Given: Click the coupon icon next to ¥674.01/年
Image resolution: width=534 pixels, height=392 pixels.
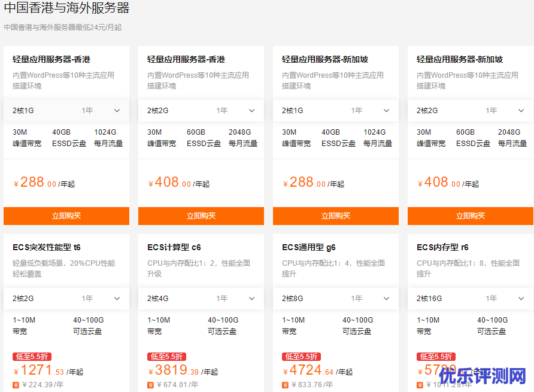Looking at the screenshot, I should [x=151, y=385].
